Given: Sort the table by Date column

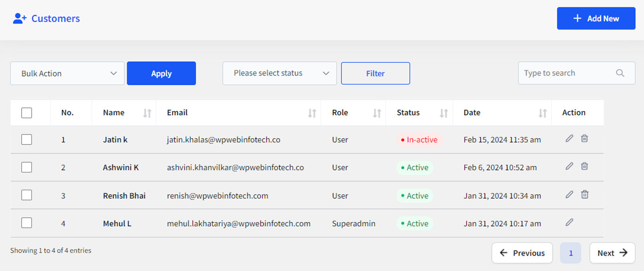Looking at the screenshot, I should point(543,113).
